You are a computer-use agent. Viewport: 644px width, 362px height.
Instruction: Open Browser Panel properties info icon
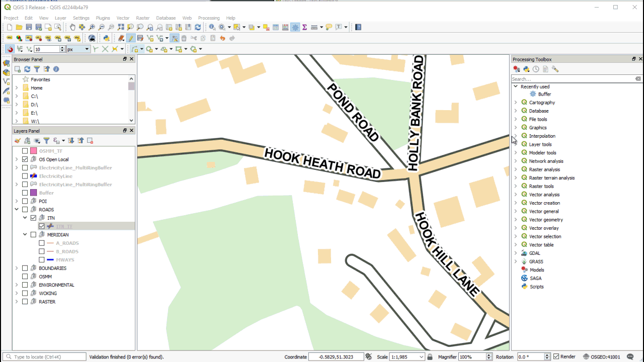(56, 69)
